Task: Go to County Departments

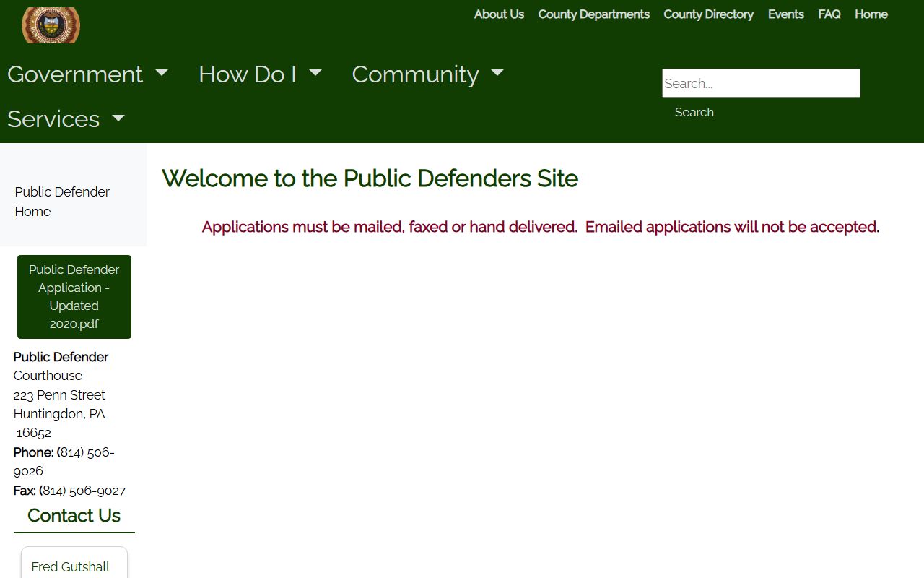Action: pos(593,14)
